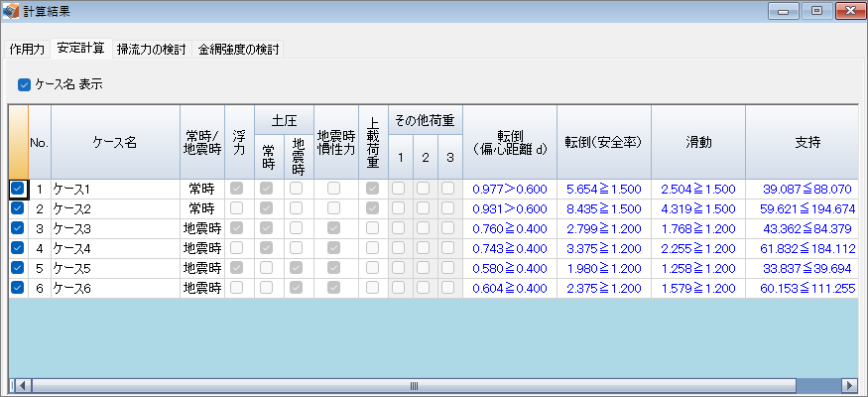Uncheck the row 3 ケース3 selection checkbox
This screenshot has width=868, height=397.
18,228
